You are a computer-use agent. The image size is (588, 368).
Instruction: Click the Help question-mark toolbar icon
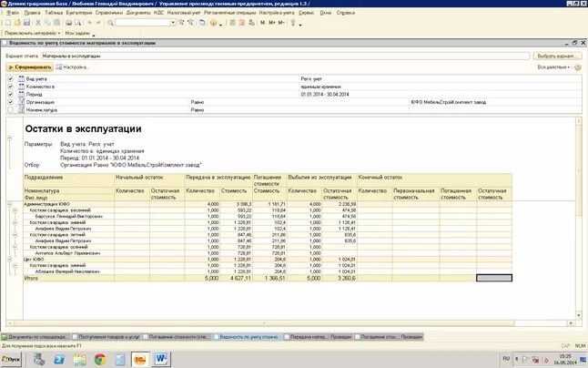point(213,23)
